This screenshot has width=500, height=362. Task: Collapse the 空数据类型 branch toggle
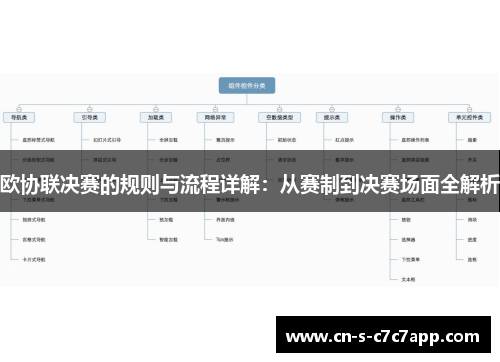pos(279,109)
